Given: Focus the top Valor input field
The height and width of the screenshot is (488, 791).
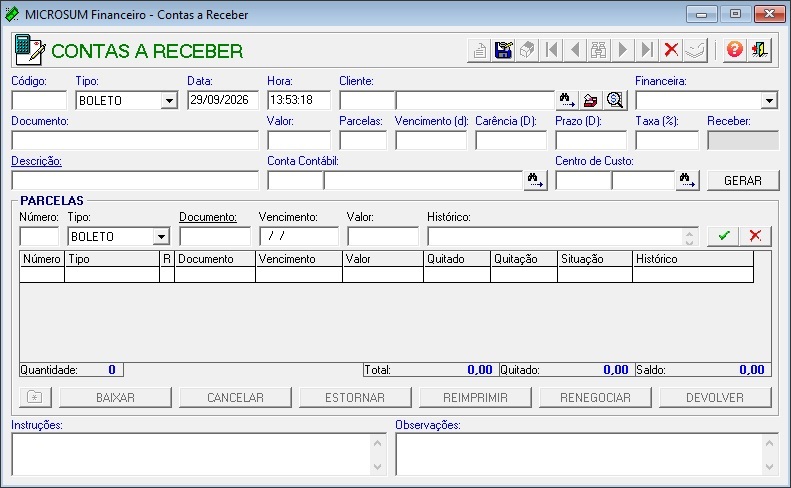Looking at the screenshot, I should (299, 140).
